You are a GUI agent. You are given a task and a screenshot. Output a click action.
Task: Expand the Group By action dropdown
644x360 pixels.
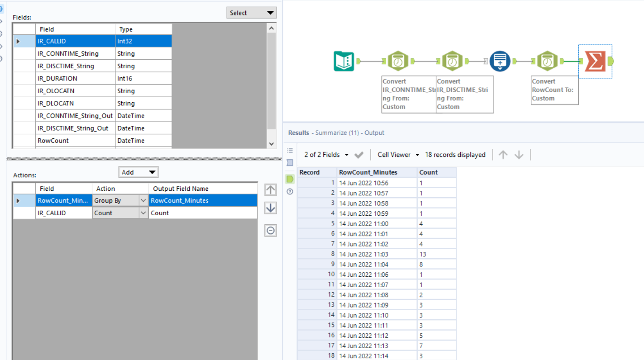(143, 200)
